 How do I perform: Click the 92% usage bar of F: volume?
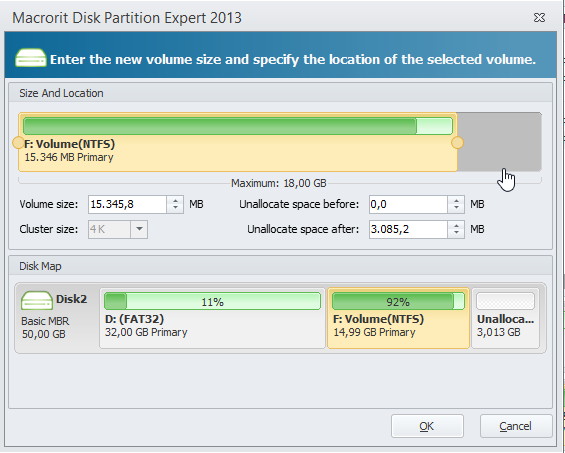tap(398, 301)
